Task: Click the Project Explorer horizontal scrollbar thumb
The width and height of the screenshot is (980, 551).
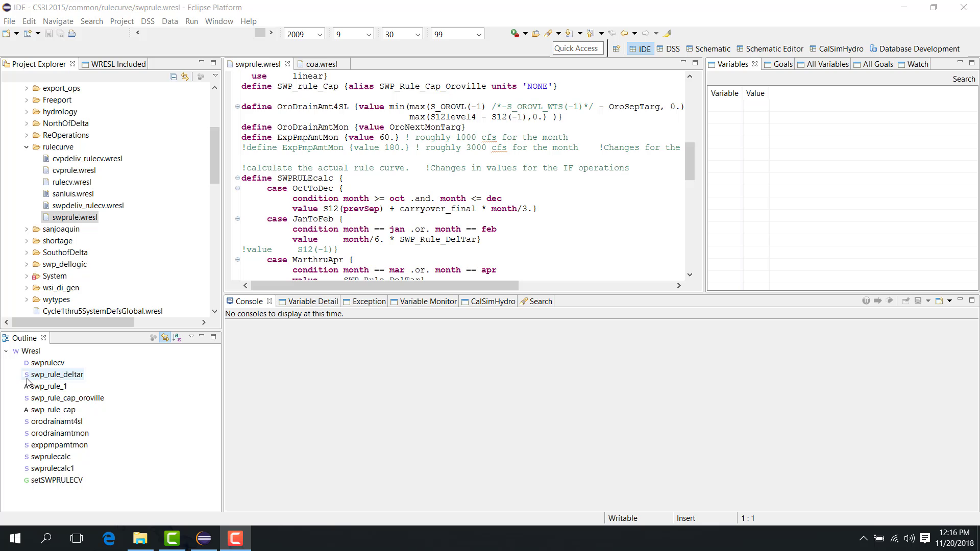Action: [73, 322]
